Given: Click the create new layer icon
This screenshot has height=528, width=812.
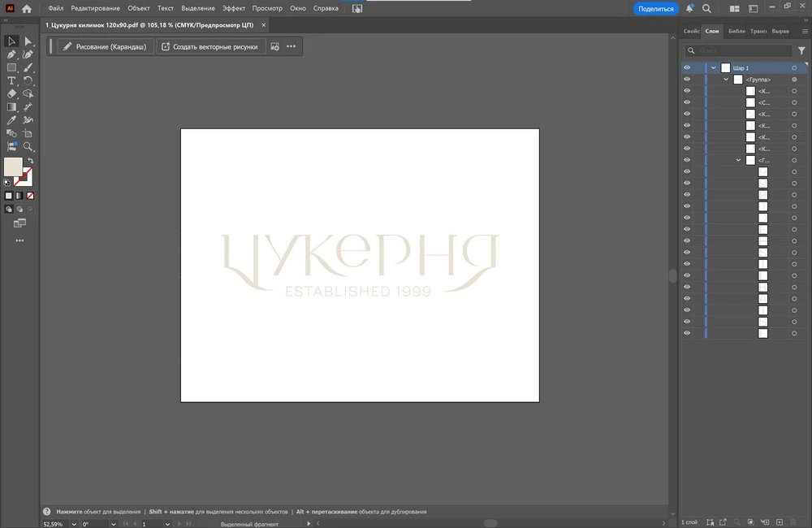Looking at the screenshot, I should coord(780,522).
